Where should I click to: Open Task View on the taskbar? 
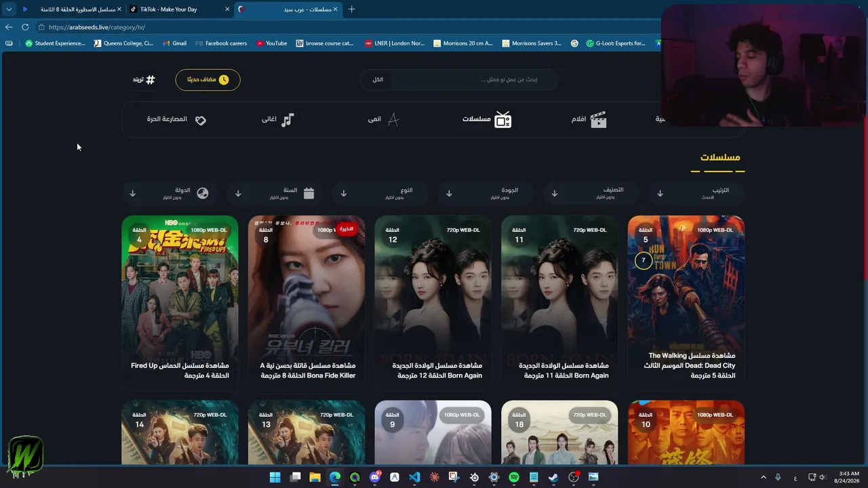[x=295, y=477]
